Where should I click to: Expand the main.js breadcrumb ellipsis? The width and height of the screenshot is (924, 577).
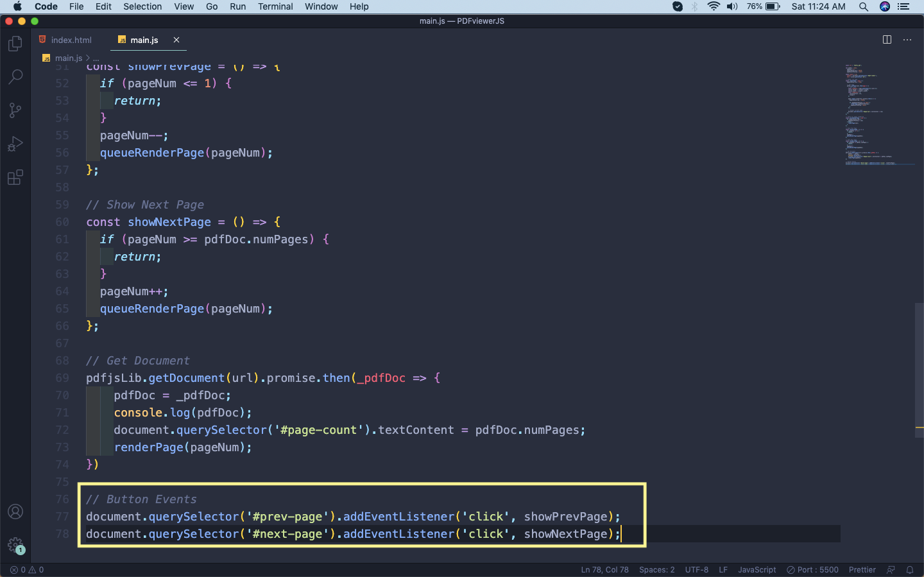95,57
